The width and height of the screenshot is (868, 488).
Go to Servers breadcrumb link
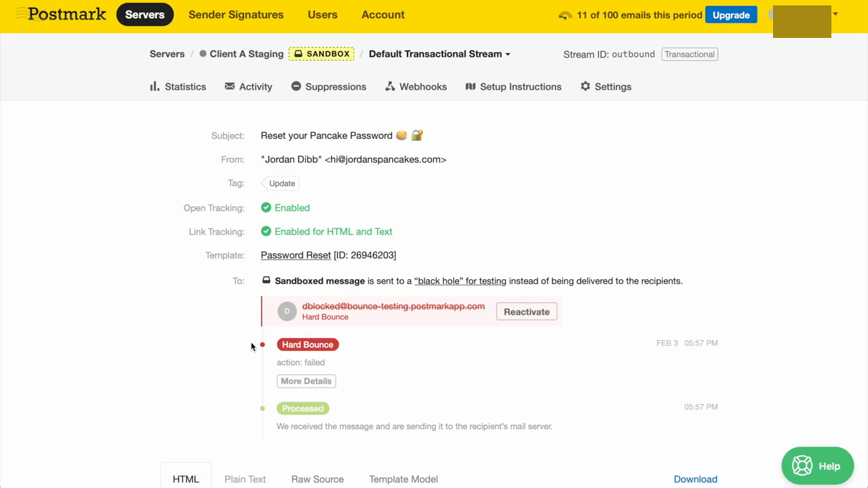point(167,54)
